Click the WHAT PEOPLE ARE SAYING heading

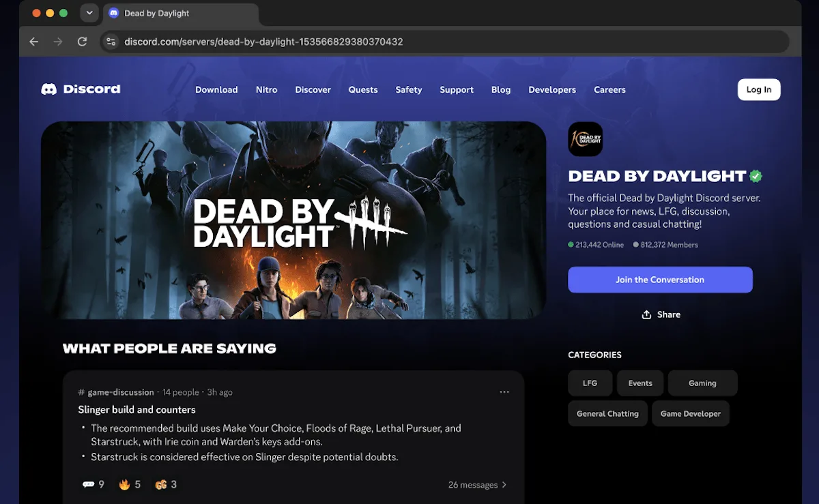point(169,349)
